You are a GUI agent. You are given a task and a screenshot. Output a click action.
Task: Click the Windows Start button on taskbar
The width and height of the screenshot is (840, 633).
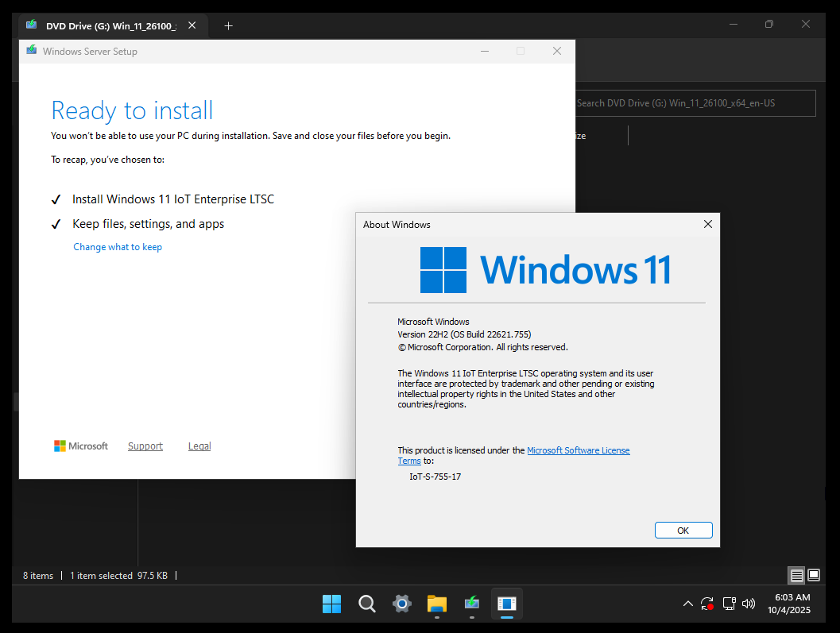coord(331,604)
